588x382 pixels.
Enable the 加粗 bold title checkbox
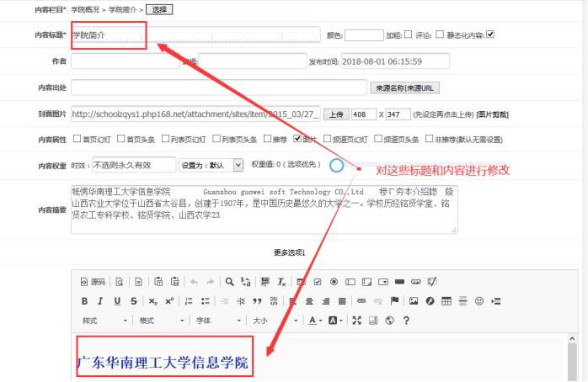409,34
